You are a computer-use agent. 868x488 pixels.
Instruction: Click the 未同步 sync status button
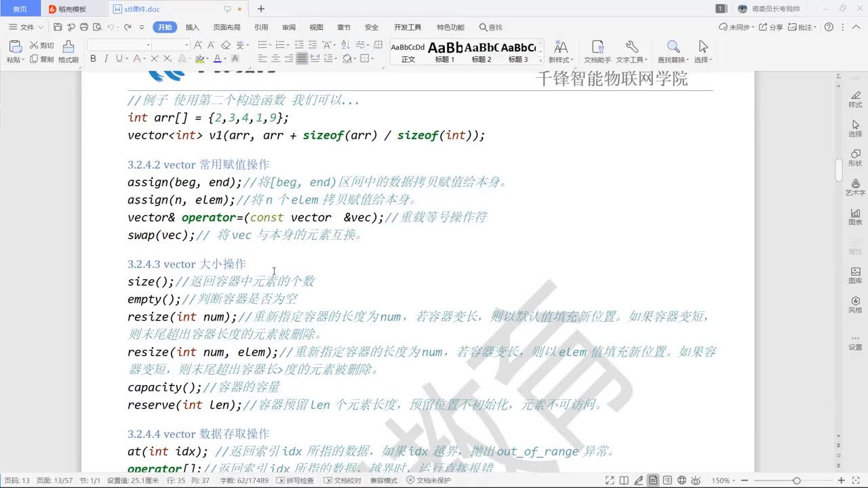coord(737,27)
